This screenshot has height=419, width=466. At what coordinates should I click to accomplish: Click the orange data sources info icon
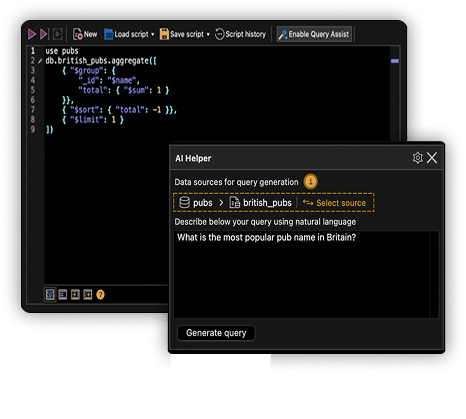(x=310, y=182)
